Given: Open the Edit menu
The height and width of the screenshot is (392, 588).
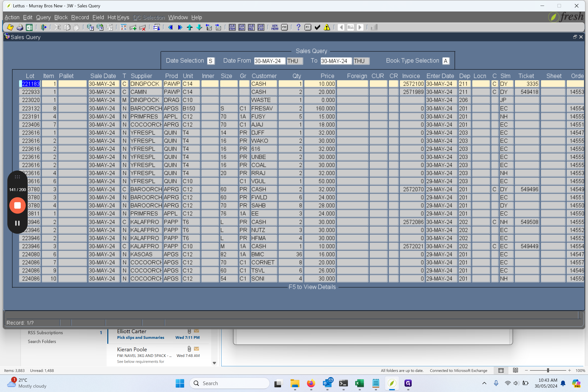Looking at the screenshot, I should (28, 17).
